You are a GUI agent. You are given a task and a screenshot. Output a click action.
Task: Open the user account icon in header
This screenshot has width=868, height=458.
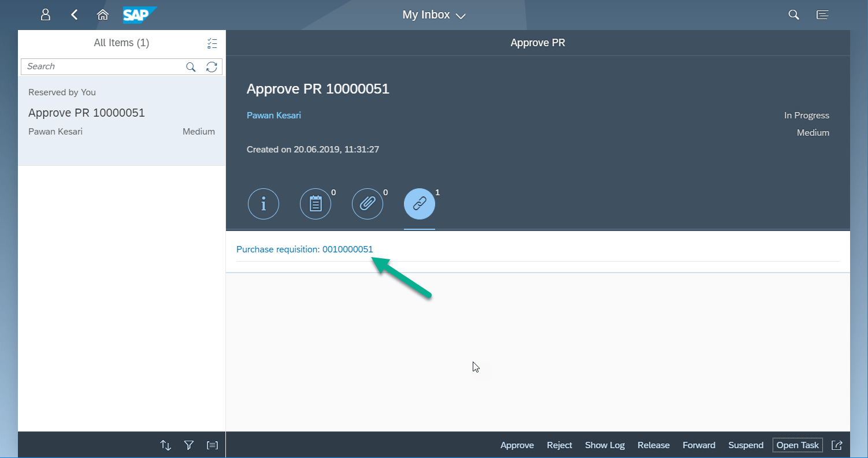tap(45, 14)
